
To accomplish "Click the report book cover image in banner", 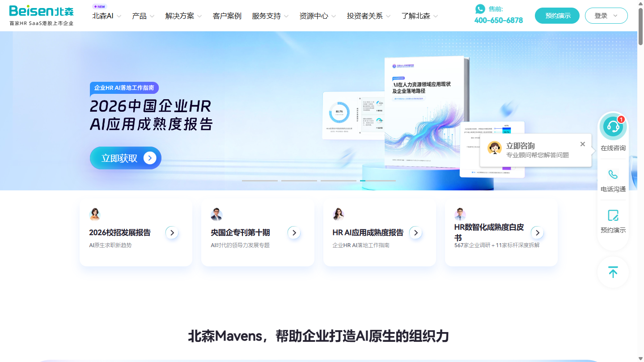I will pyautogui.click(x=426, y=112).
